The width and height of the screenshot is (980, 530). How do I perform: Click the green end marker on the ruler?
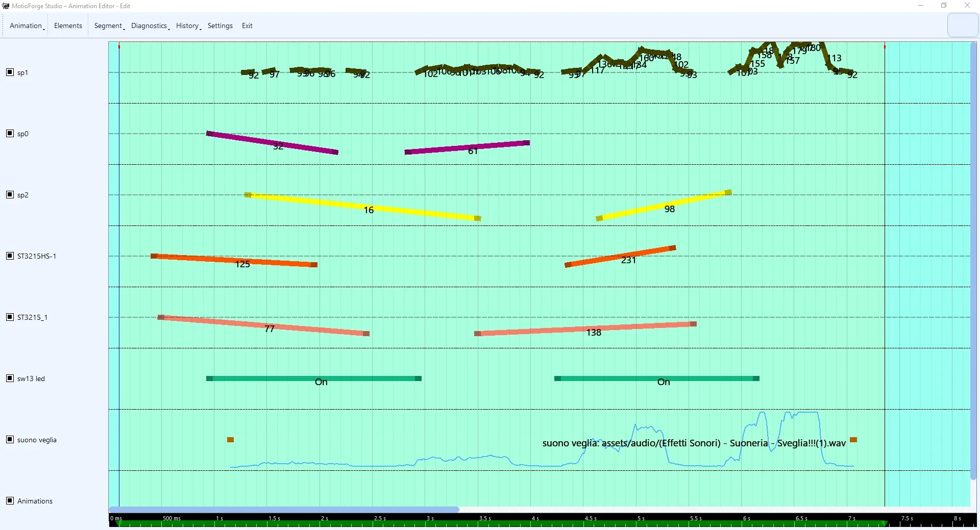884,523
